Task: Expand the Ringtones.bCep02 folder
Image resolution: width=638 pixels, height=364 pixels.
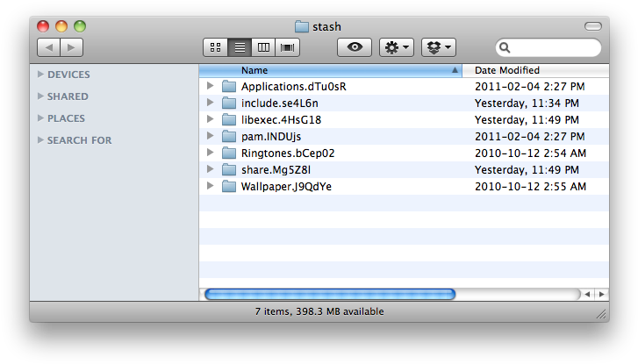Action: [210, 153]
